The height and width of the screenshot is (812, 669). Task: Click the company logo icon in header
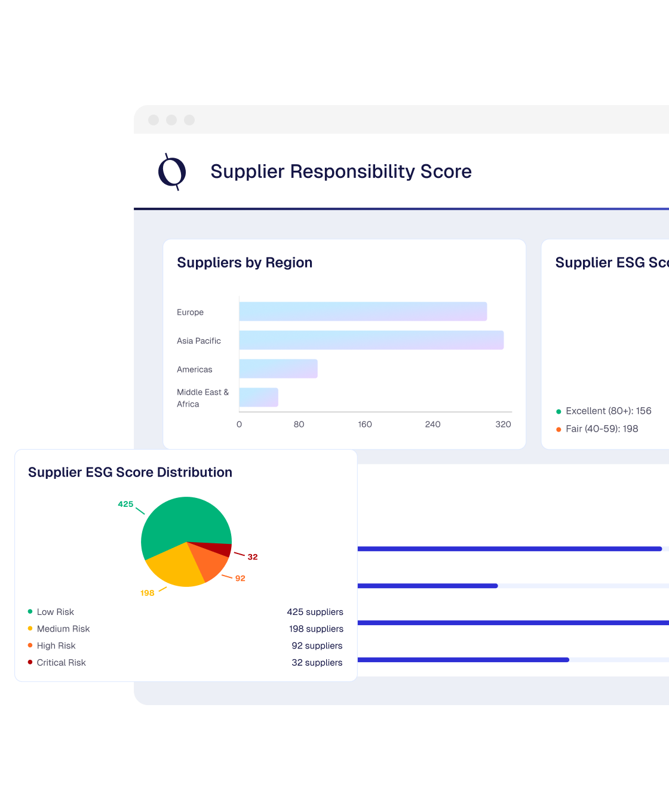coord(172,172)
